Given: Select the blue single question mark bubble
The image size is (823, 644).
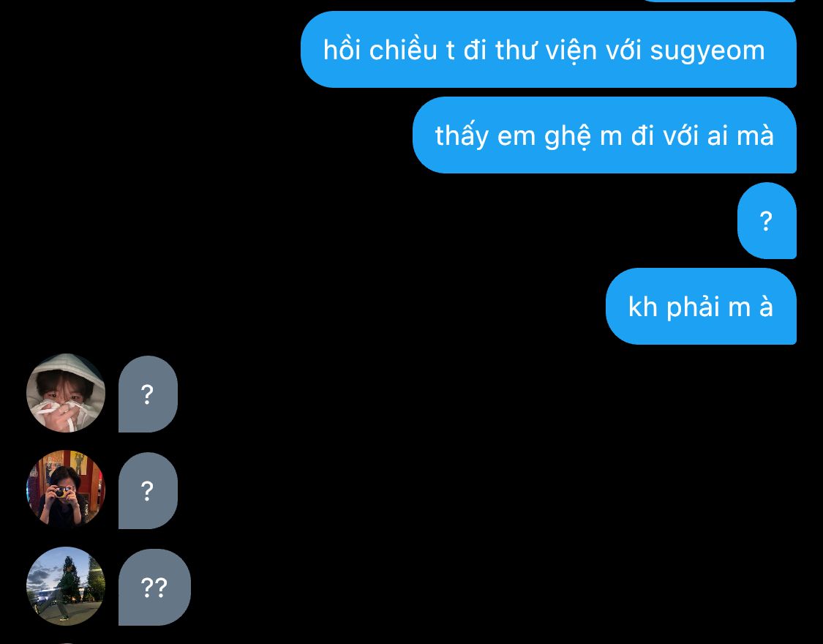Looking at the screenshot, I should tap(767, 220).
